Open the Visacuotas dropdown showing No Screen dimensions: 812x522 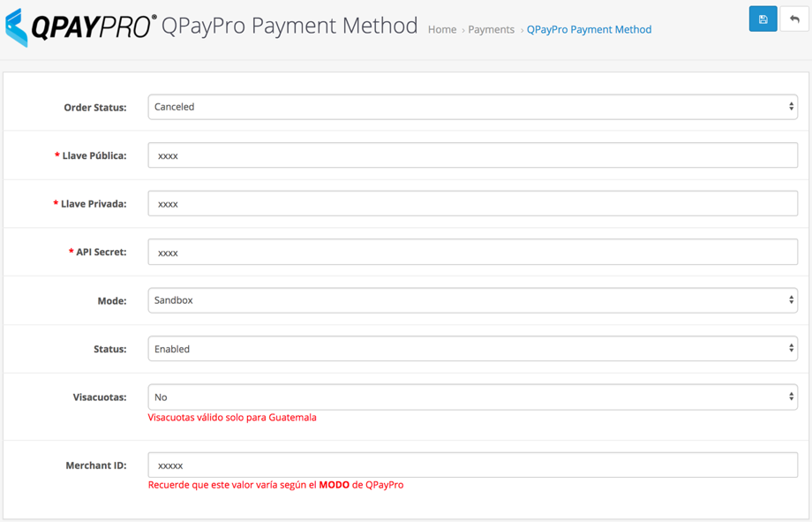point(472,397)
